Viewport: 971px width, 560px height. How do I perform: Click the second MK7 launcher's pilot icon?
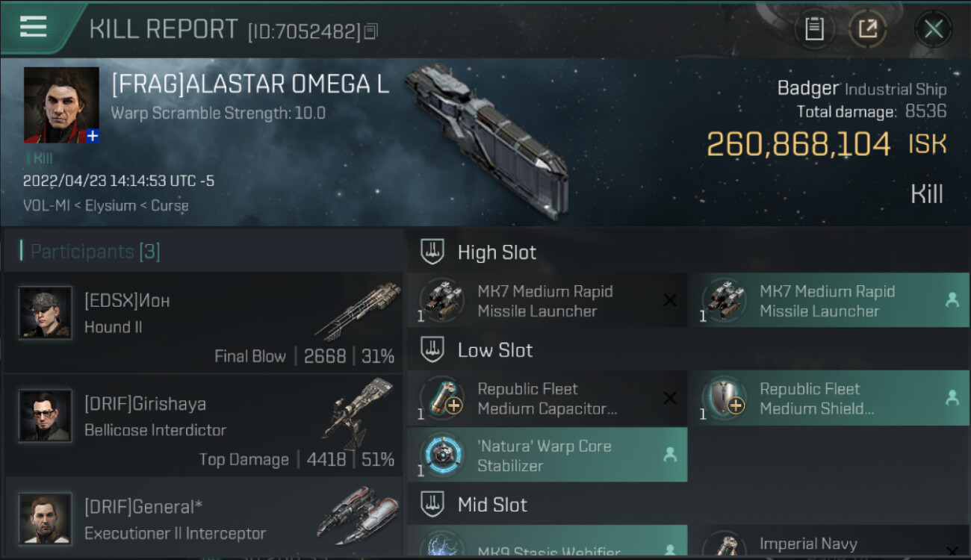click(x=952, y=300)
